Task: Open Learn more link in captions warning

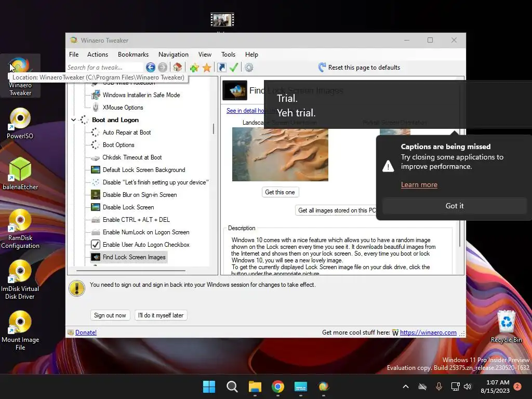Action: (419, 184)
